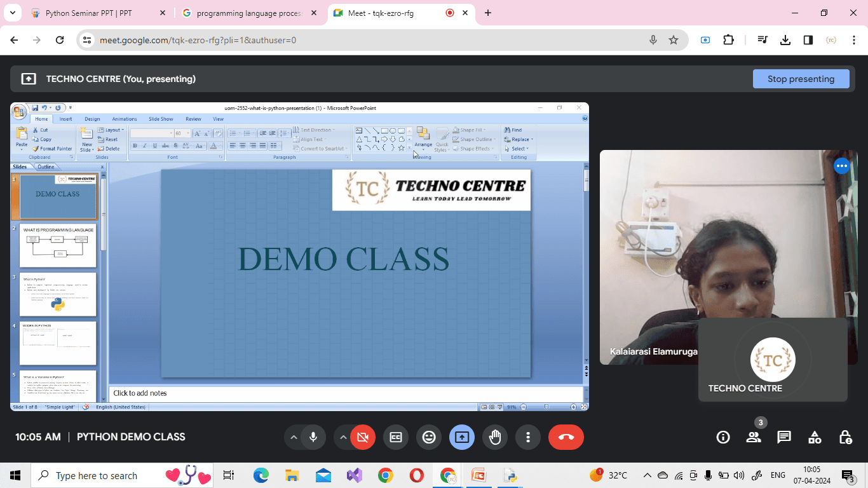
Task: Open Opera browser from taskbar
Action: [x=417, y=475]
